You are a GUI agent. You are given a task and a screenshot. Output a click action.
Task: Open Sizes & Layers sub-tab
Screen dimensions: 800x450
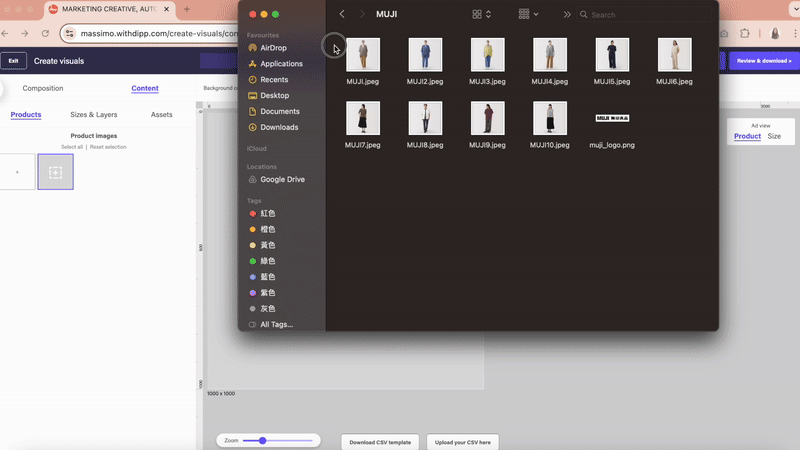(x=94, y=115)
